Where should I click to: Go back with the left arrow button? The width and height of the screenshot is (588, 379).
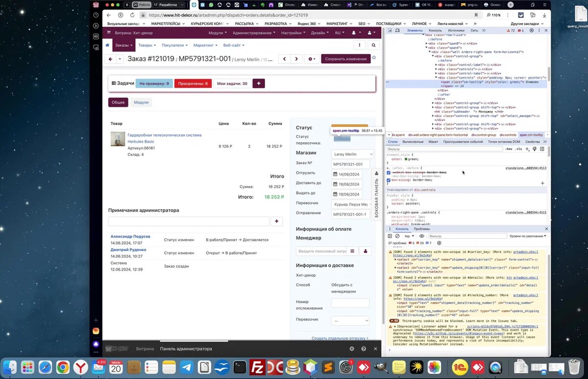click(x=110, y=59)
